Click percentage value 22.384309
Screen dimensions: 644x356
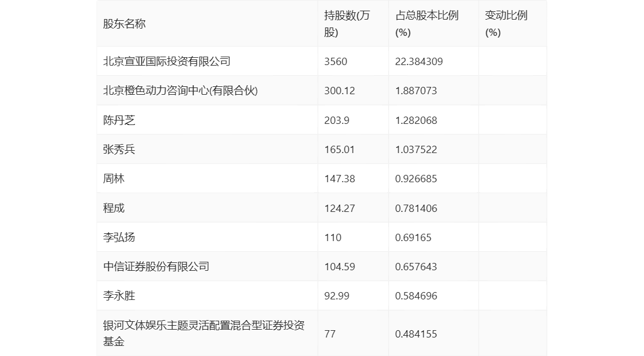tap(419, 62)
